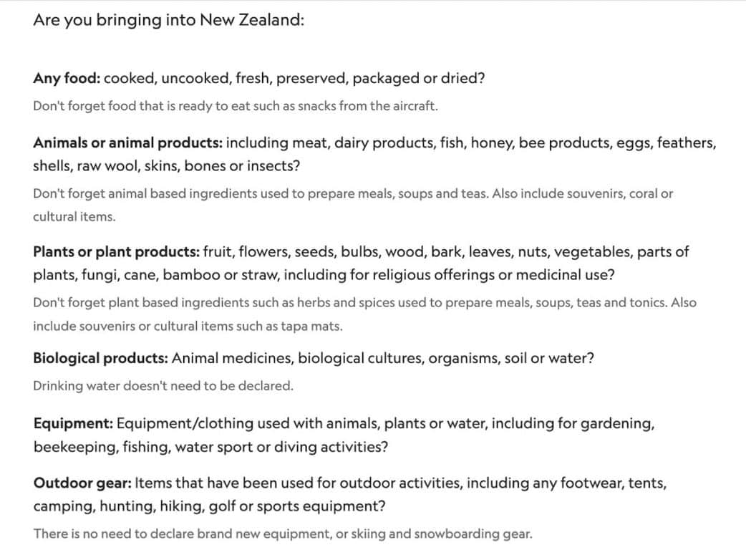This screenshot has height=560, width=746.
Task: Select the "Drinking water doesn't need to be declared" note
Action: click(x=163, y=386)
